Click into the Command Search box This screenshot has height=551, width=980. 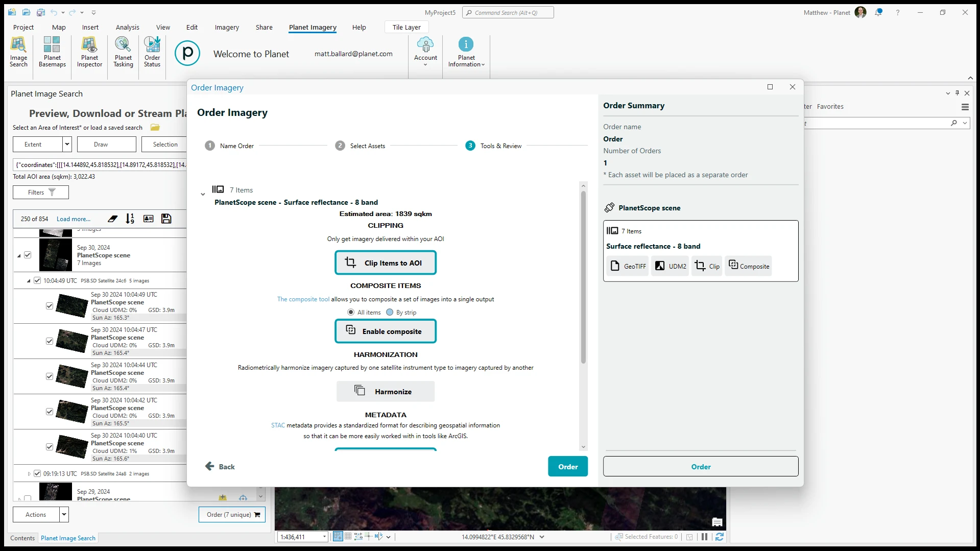coord(508,12)
